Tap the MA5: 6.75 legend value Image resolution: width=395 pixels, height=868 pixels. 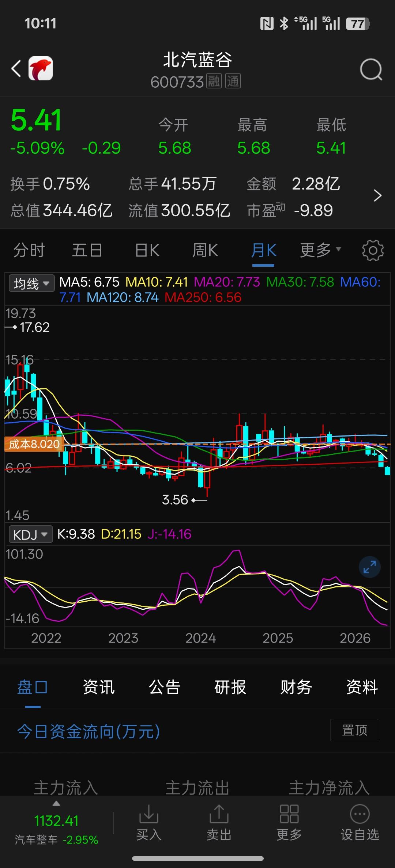(89, 282)
